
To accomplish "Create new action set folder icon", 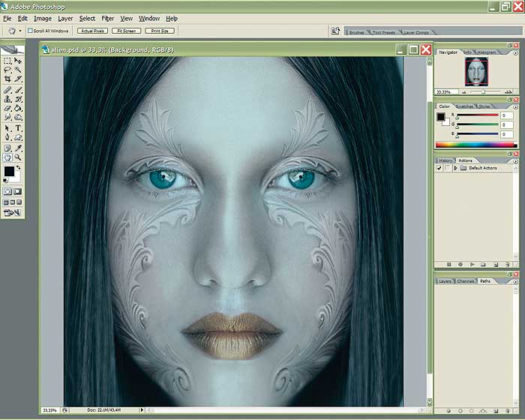I will pyautogui.click(x=483, y=265).
